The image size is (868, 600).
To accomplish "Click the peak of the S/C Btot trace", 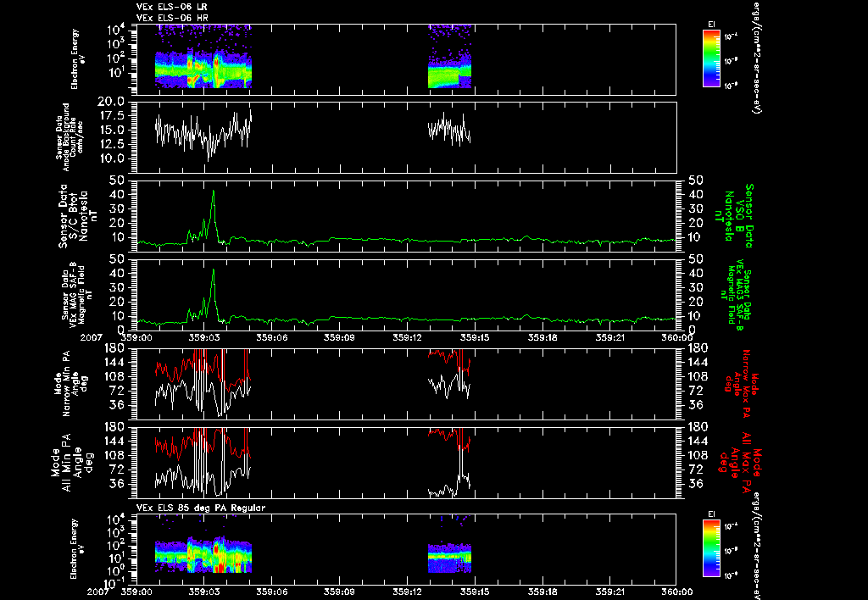I will pos(213,191).
